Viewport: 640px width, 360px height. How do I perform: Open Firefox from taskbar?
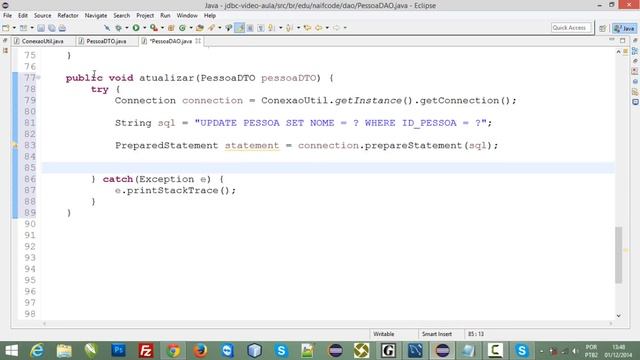pos(200,350)
